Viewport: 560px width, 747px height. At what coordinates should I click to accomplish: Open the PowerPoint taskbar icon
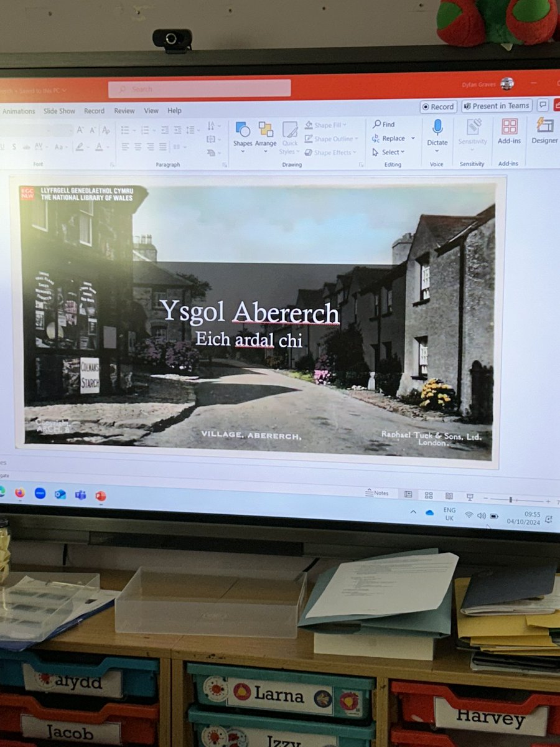(x=100, y=496)
